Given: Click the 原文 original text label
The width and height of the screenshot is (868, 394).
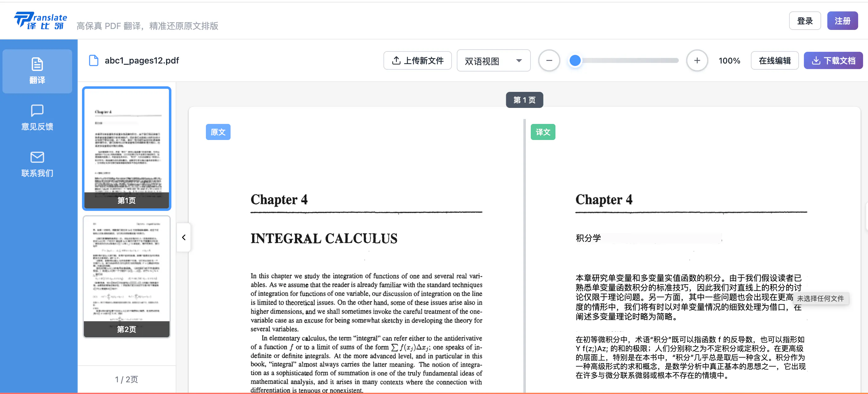Looking at the screenshot, I should point(218,132).
